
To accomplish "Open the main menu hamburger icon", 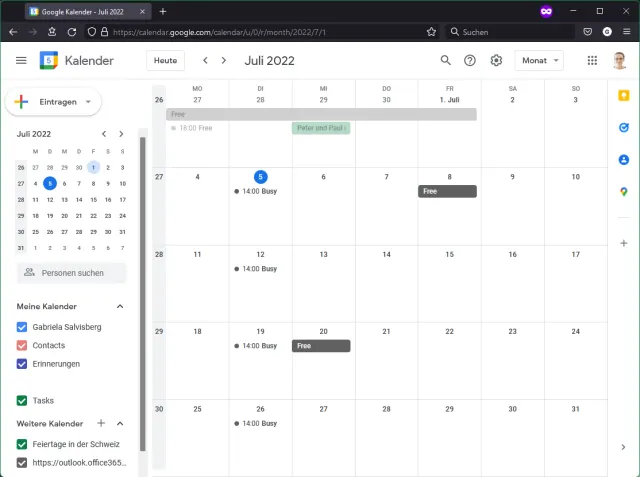I will click(x=21, y=60).
